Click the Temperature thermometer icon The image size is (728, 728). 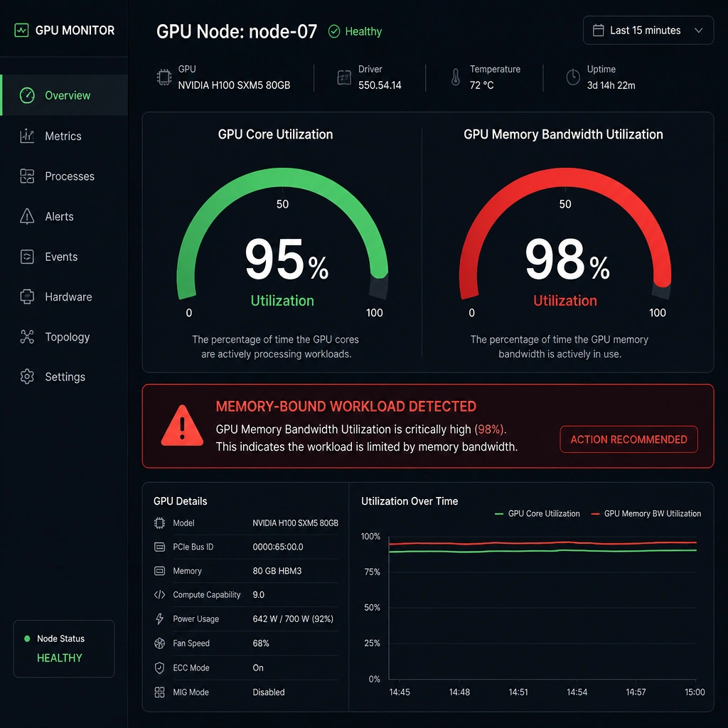[456, 77]
